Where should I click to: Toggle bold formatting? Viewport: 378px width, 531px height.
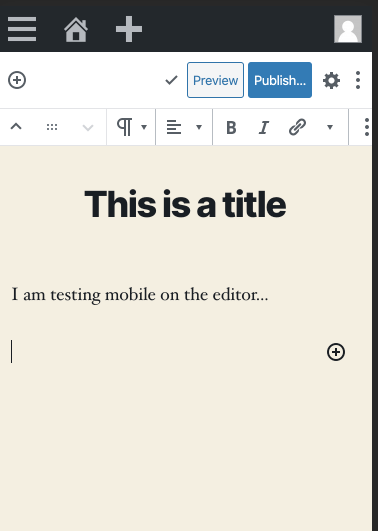point(231,128)
